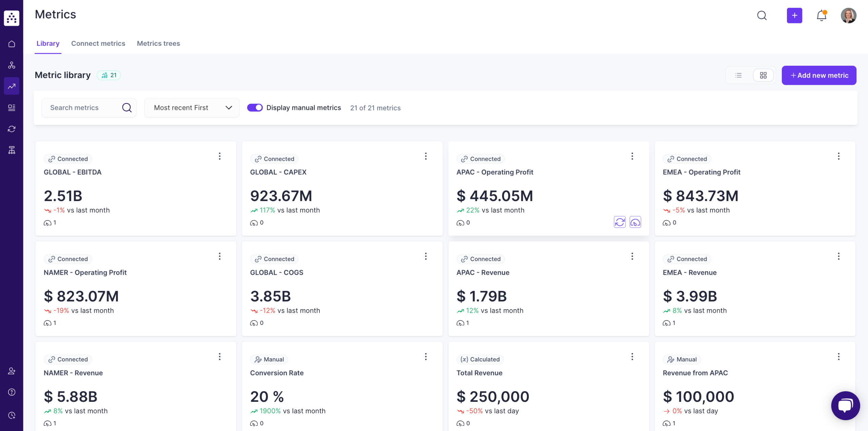Click Add new metric button

tap(819, 75)
